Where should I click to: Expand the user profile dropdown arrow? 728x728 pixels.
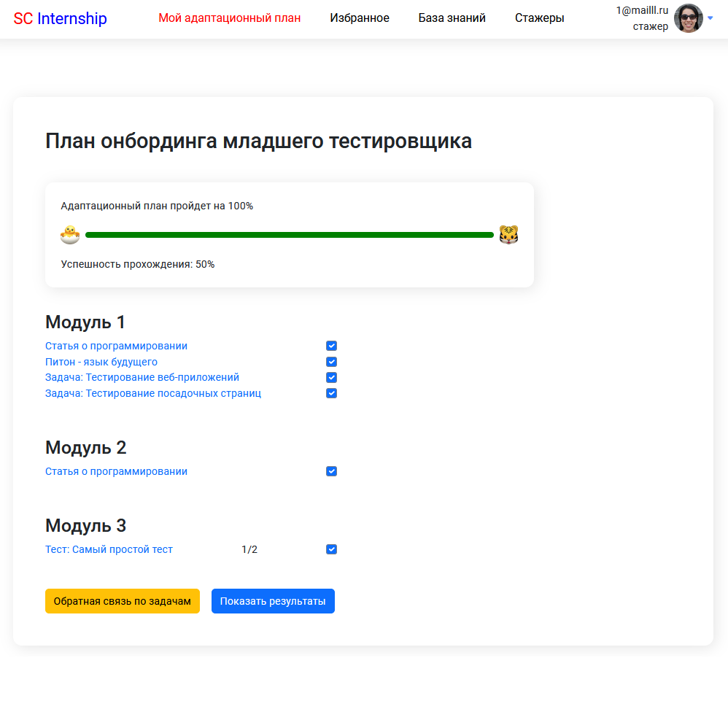click(710, 18)
